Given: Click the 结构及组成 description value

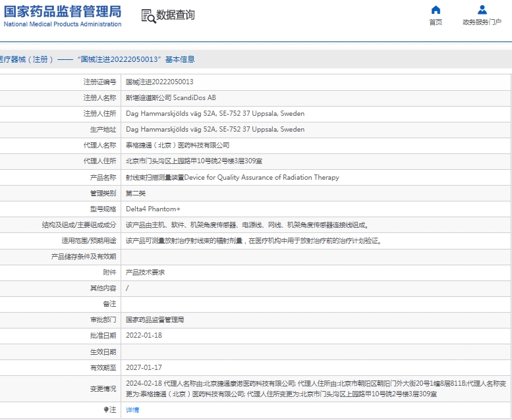Looking at the screenshot, I should pyautogui.click(x=248, y=225).
